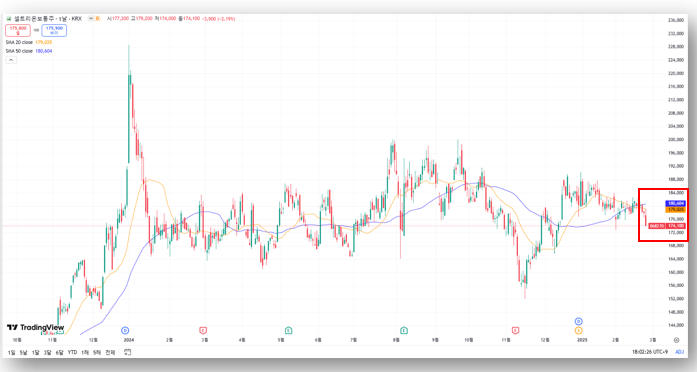Set the range to 3달
697x372 pixels.
pyautogui.click(x=48, y=352)
